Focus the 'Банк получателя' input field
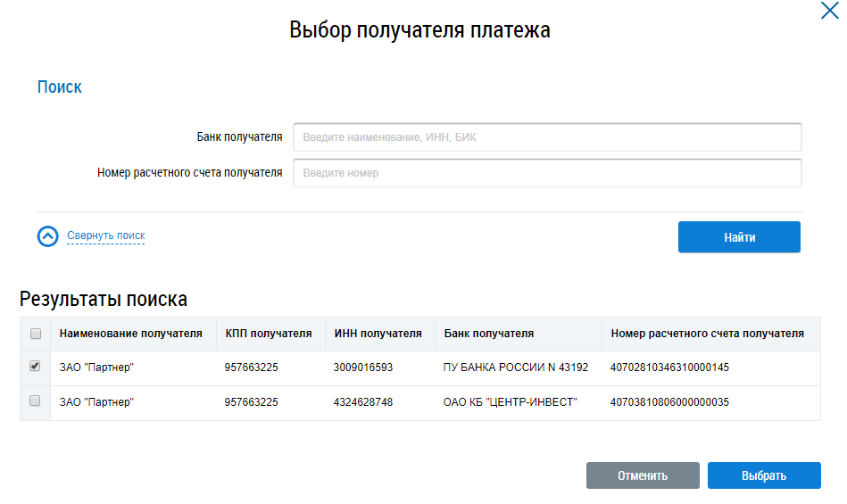 pos(547,137)
